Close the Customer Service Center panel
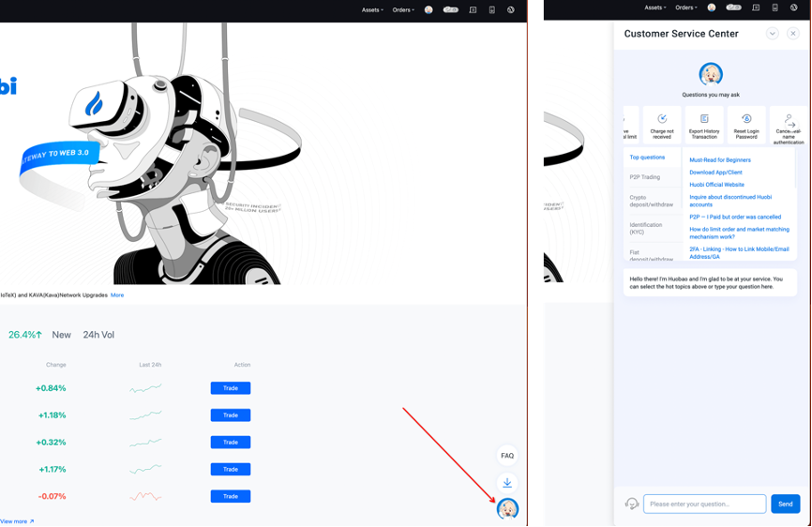Image resolution: width=812 pixels, height=527 pixels. click(792, 34)
